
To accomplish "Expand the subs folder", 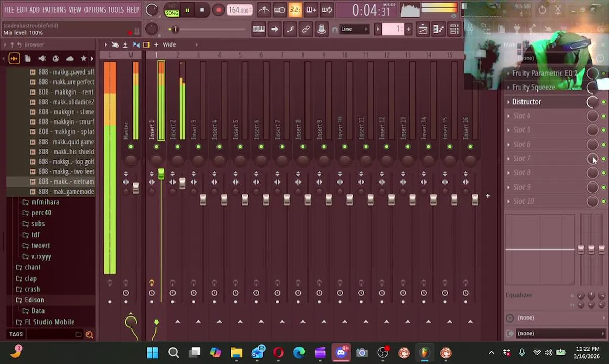I will pos(38,224).
